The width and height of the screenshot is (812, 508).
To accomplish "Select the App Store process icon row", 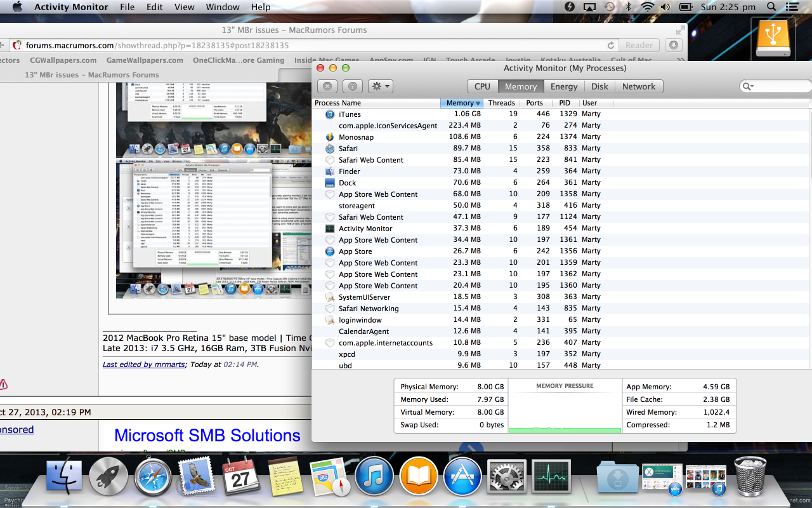I will click(x=330, y=251).
